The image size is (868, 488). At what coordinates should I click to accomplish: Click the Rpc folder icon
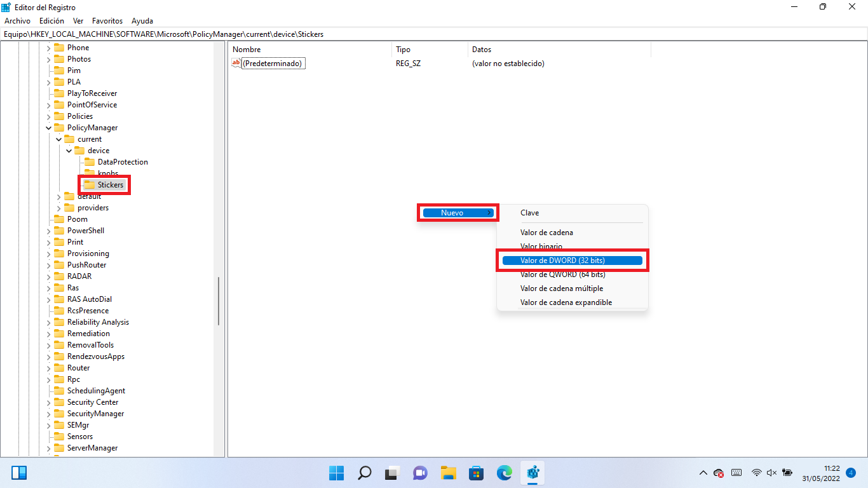tap(59, 379)
